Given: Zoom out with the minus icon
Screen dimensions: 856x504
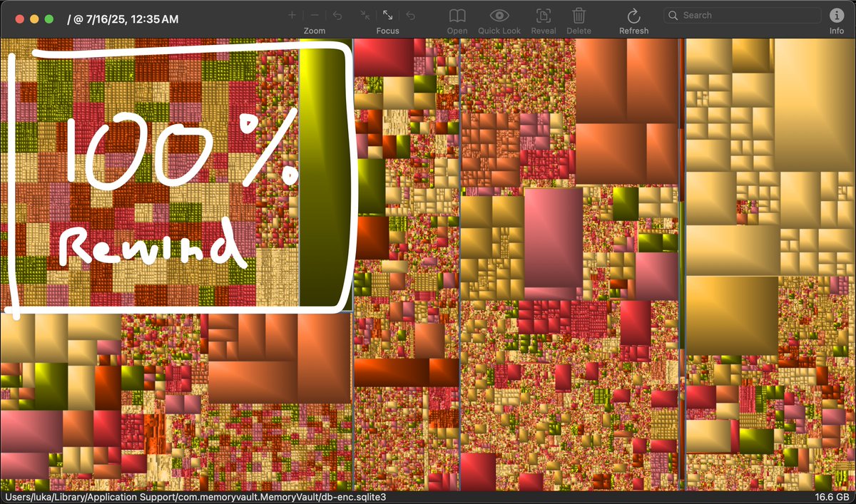Looking at the screenshot, I should click(315, 15).
